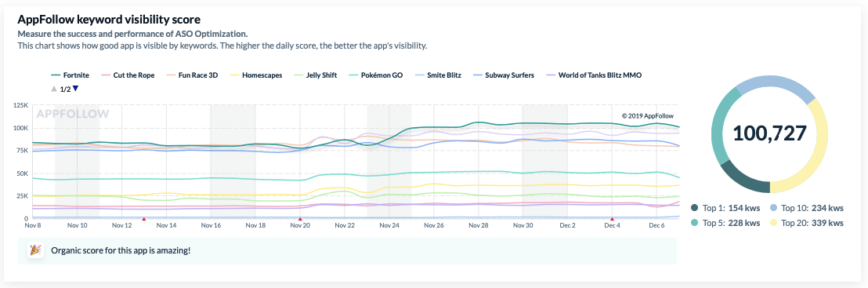This screenshot has width=868, height=288.
Task: Go to previous legend page with up arrow
Action: 54,89
